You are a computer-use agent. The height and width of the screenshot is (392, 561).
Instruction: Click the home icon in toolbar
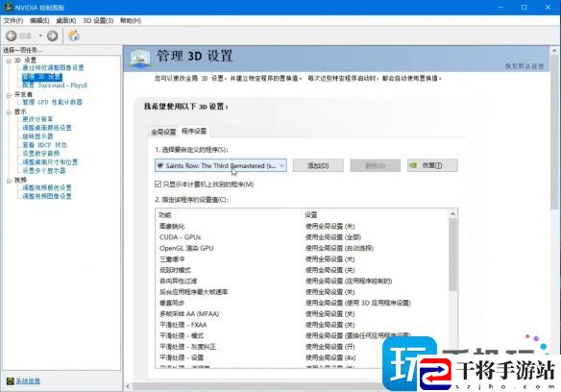tap(73, 36)
